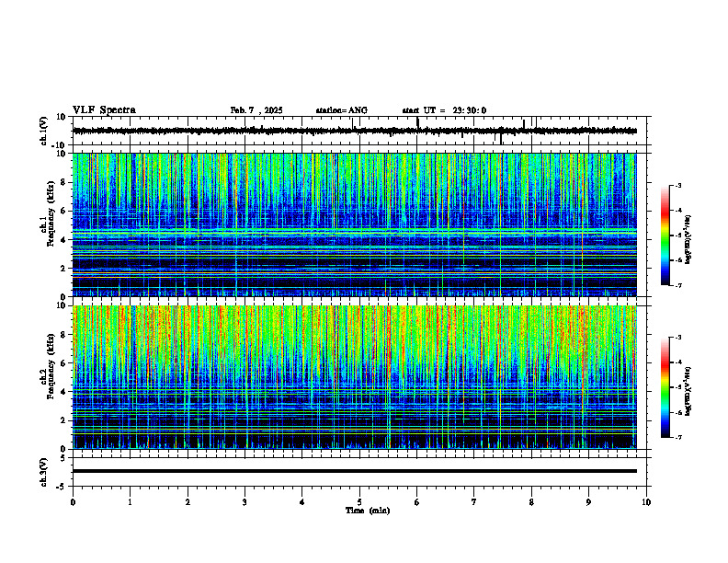Image resolution: width=728 pixels, height=563 pixels.
Task: Click the "ch.1(V)" waveform axis label
Action: (x=44, y=131)
